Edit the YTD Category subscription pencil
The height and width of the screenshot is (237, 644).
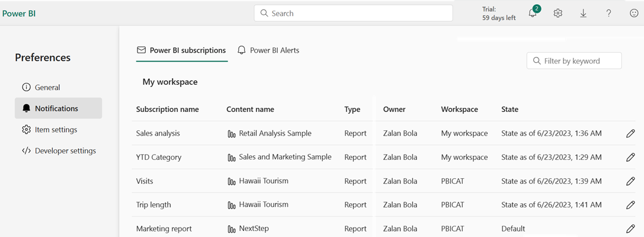coord(630,158)
